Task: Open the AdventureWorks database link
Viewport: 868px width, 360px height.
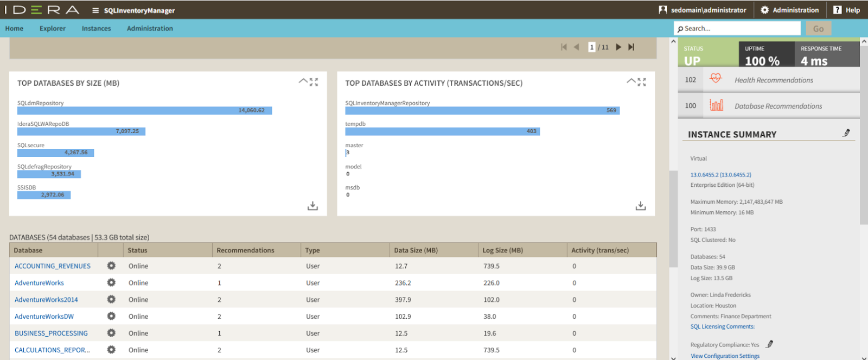Action: coord(39,283)
